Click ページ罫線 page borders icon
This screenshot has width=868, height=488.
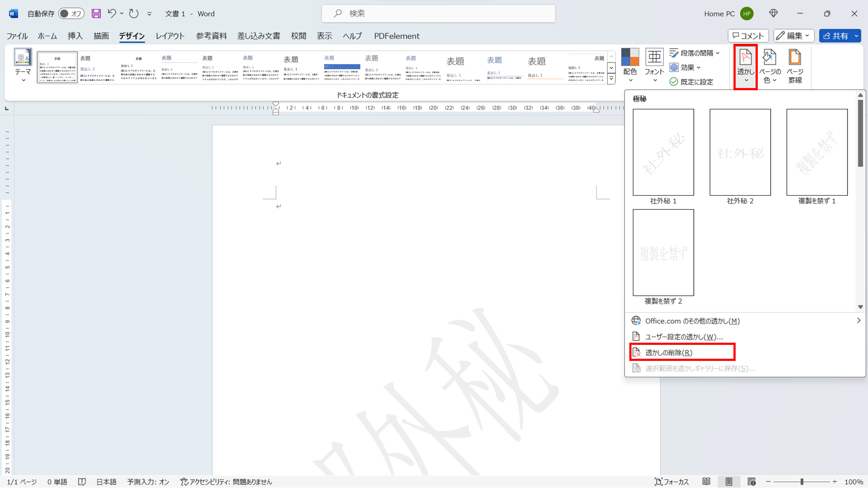[795, 66]
